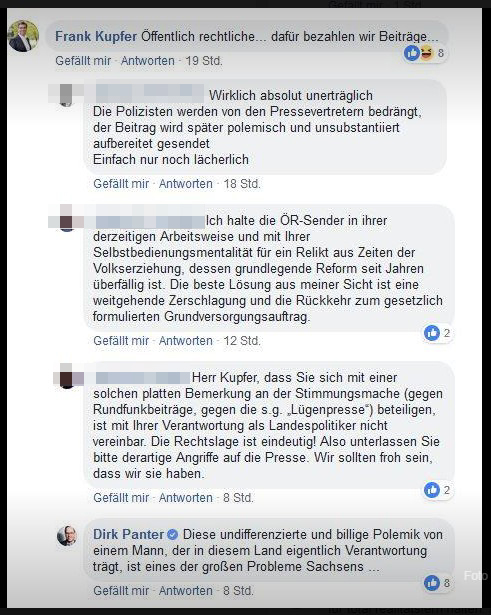Screen dimensions: 491x615
Task: Open Dirk Panter's profile picture
Action: 67,536
